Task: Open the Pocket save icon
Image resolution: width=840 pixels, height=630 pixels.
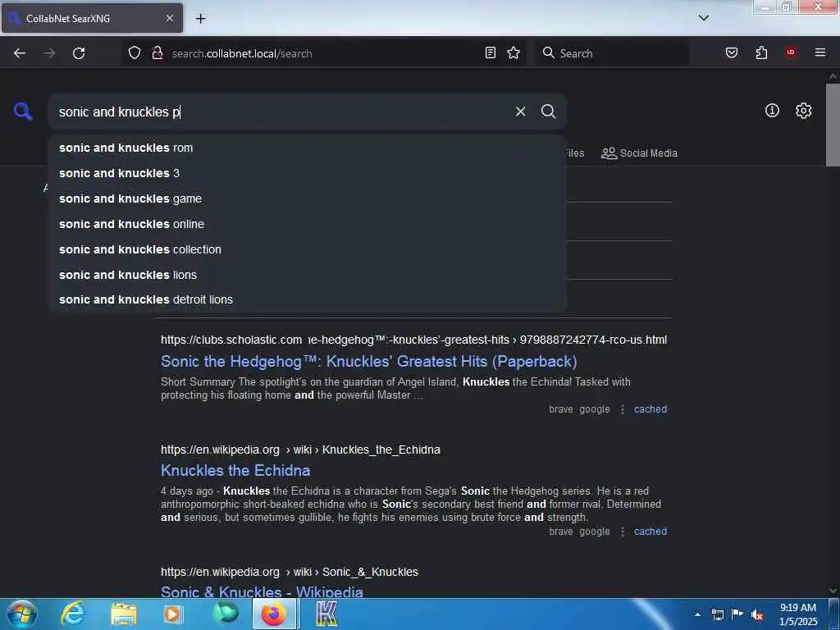Action: click(732, 52)
